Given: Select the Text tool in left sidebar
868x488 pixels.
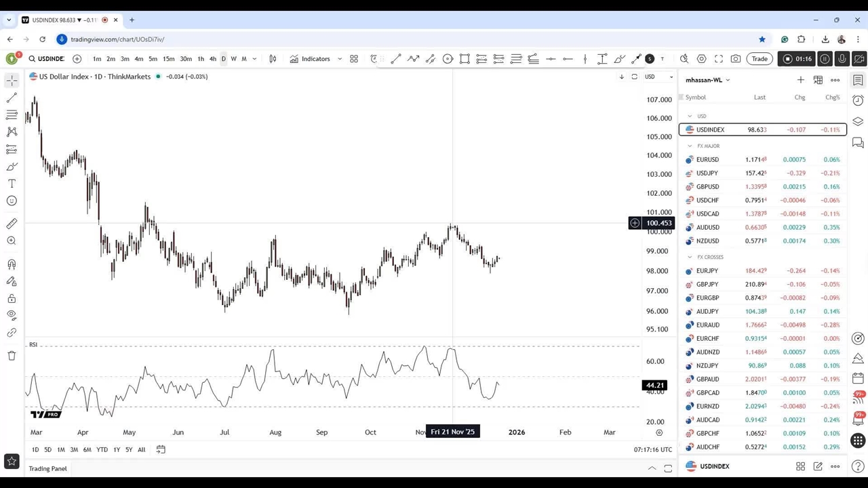Looking at the screenshot, I should pos(12,184).
